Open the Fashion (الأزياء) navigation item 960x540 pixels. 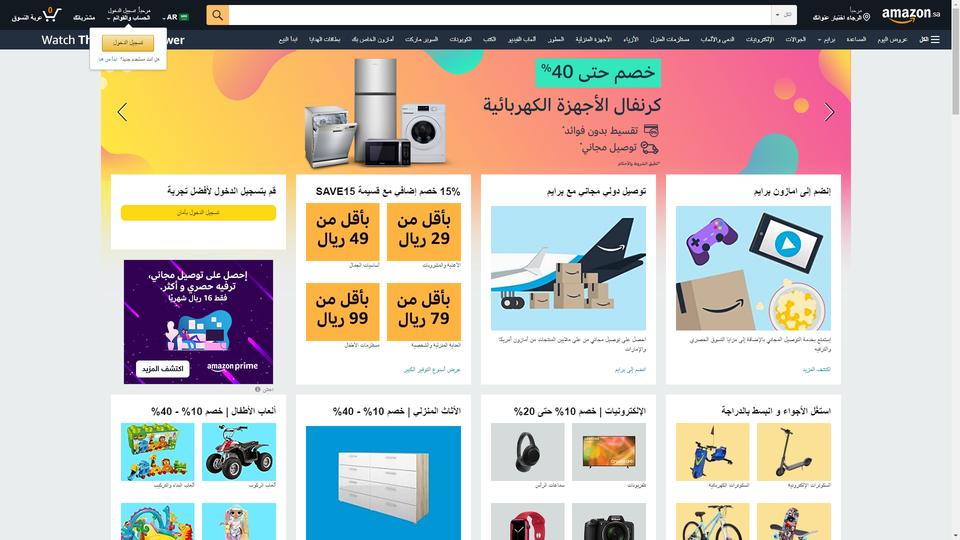click(631, 39)
